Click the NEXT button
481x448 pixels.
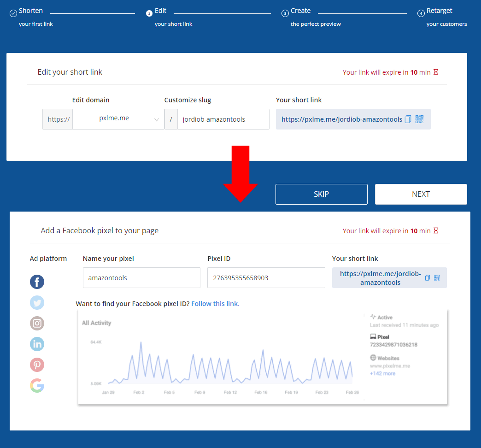421,194
